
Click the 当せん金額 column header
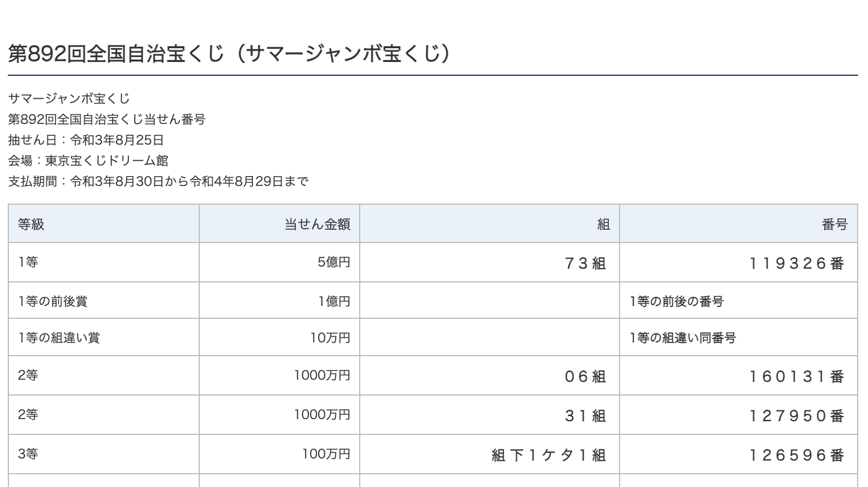pyautogui.click(x=317, y=224)
